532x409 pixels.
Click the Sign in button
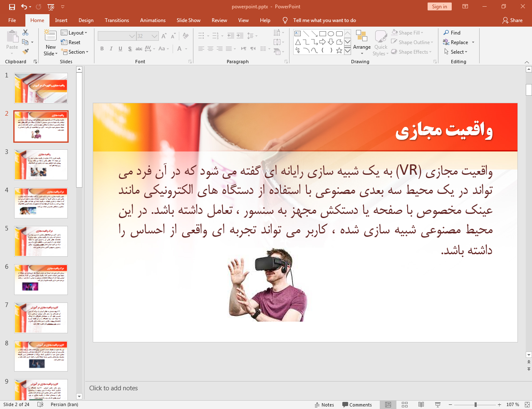(x=439, y=7)
